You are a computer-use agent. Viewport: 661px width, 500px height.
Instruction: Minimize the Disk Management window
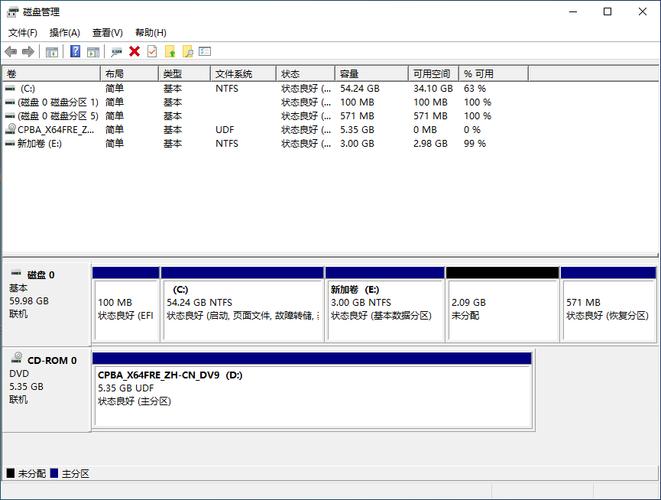click(573, 11)
